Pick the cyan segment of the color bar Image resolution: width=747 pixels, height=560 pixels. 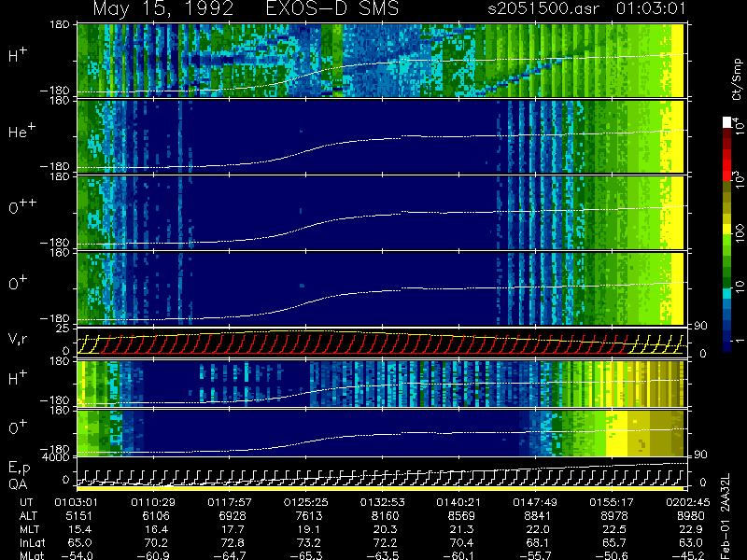click(x=727, y=294)
